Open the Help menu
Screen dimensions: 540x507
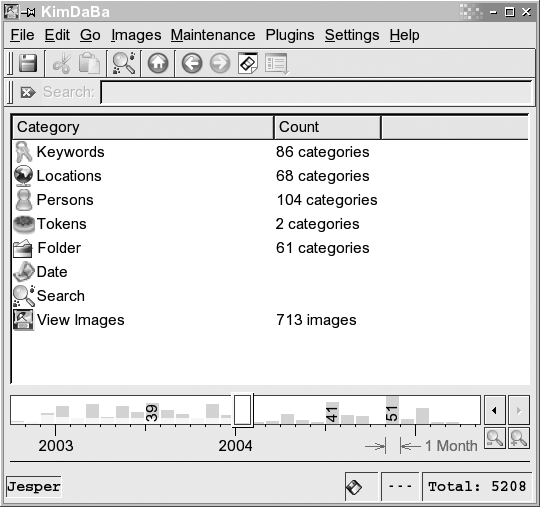(405, 35)
